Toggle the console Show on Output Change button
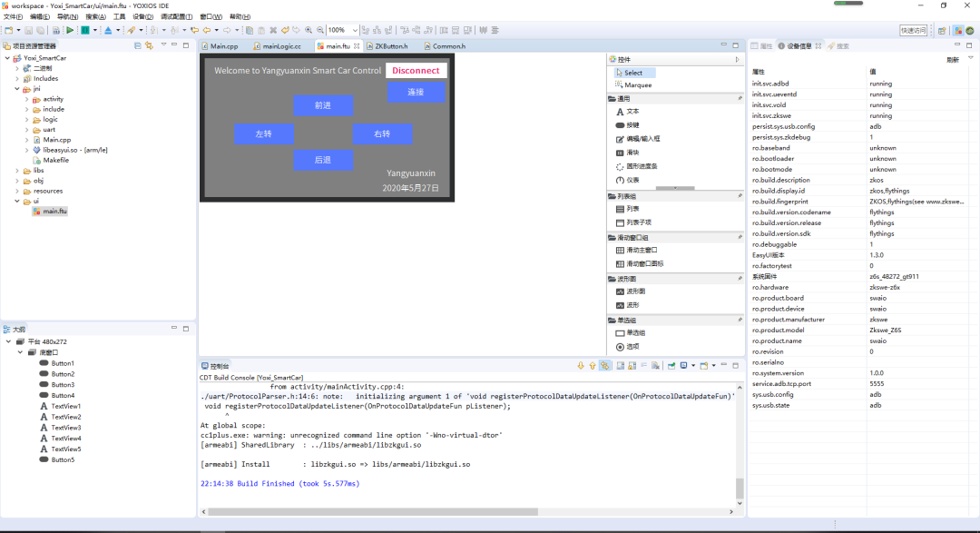This screenshot has height=533, width=980. [604, 366]
